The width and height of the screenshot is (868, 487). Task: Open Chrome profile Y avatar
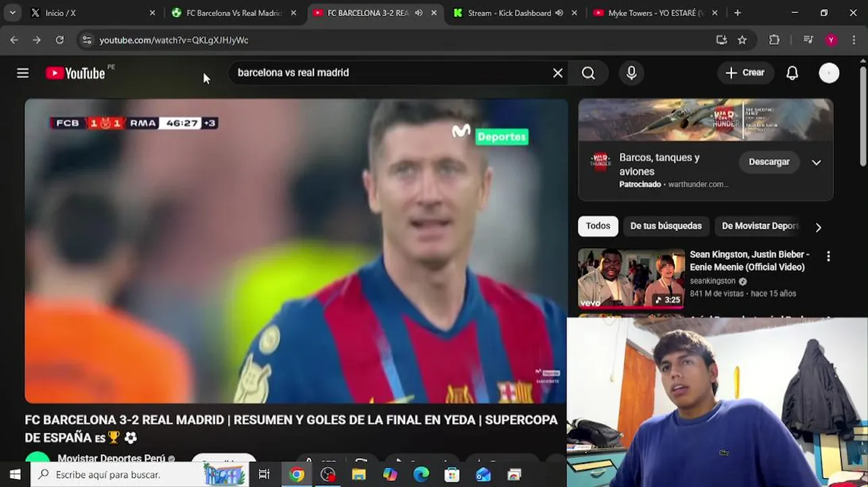click(831, 40)
